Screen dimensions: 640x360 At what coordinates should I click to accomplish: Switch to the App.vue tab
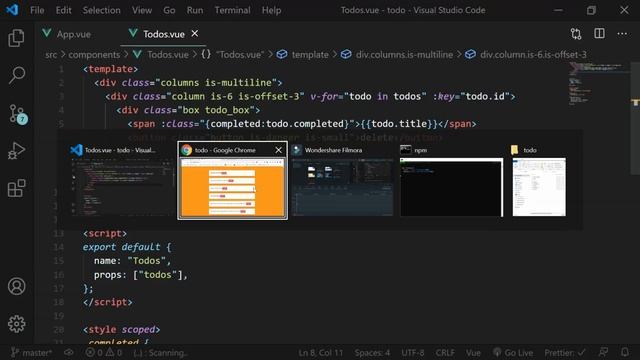tap(73, 34)
